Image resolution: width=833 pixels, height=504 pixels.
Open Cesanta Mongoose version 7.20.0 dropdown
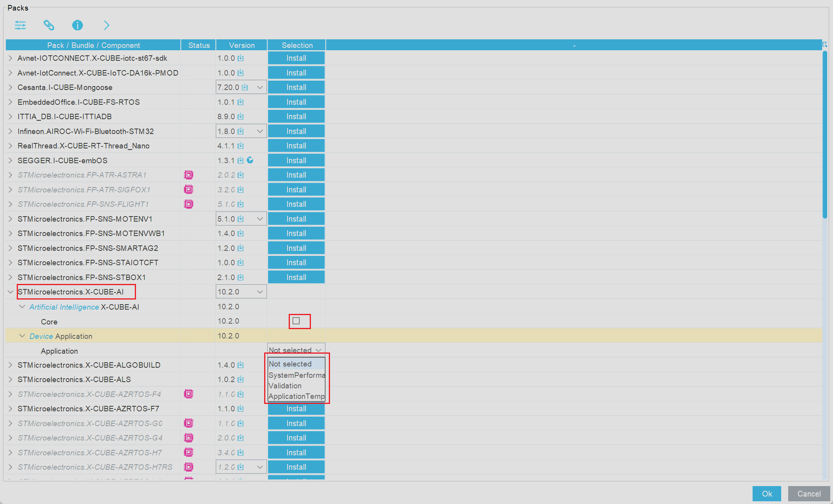pyautogui.click(x=260, y=87)
